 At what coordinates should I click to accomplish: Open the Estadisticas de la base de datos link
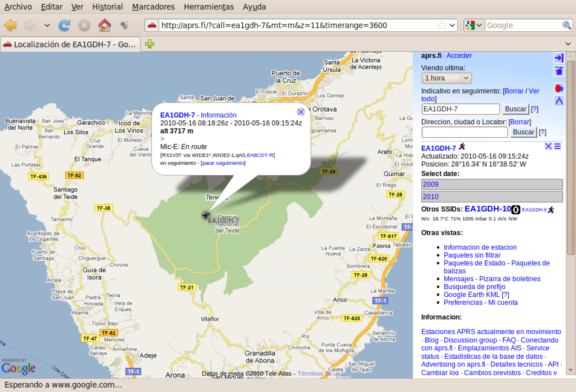[493, 356]
